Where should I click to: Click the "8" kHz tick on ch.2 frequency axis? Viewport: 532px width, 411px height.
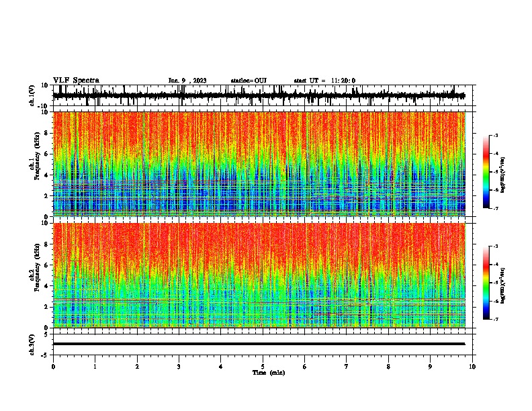pos(46,244)
